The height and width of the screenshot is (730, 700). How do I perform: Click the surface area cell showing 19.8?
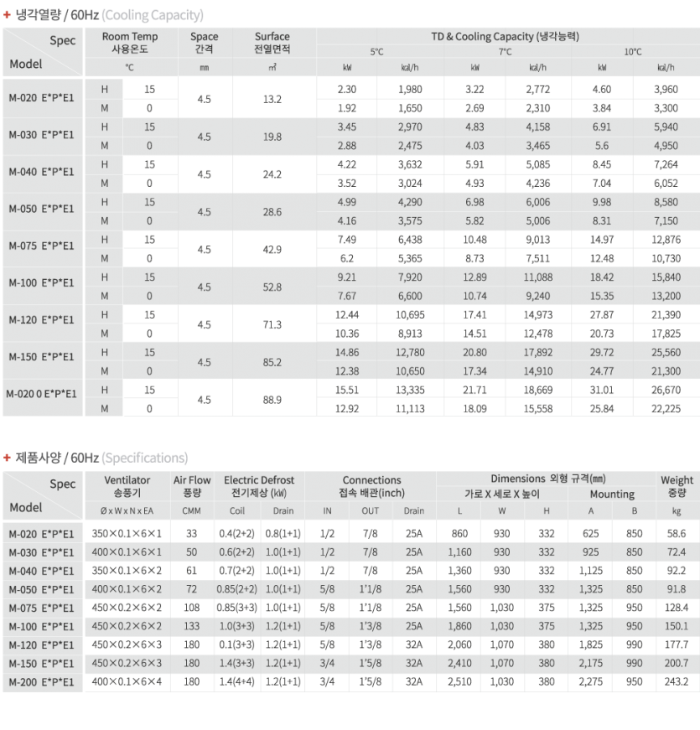(x=272, y=136)
